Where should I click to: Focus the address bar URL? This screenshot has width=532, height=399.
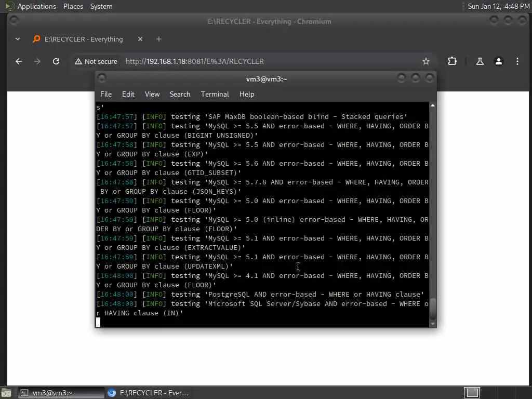click(195, 61)
